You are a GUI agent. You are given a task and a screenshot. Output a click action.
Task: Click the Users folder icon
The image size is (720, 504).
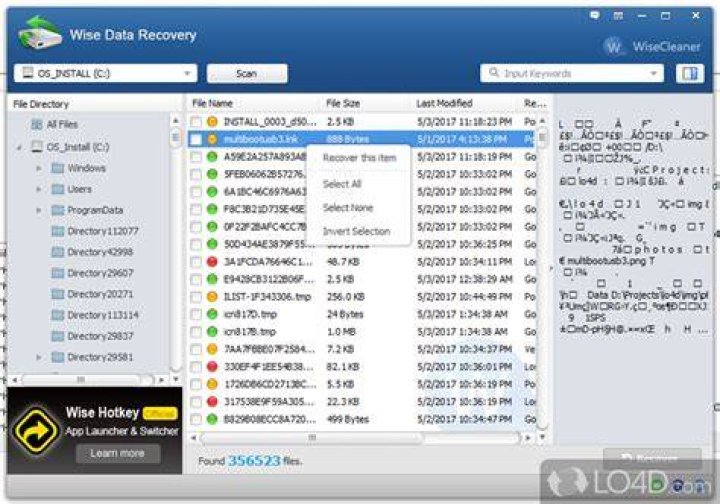pos(57,189)
